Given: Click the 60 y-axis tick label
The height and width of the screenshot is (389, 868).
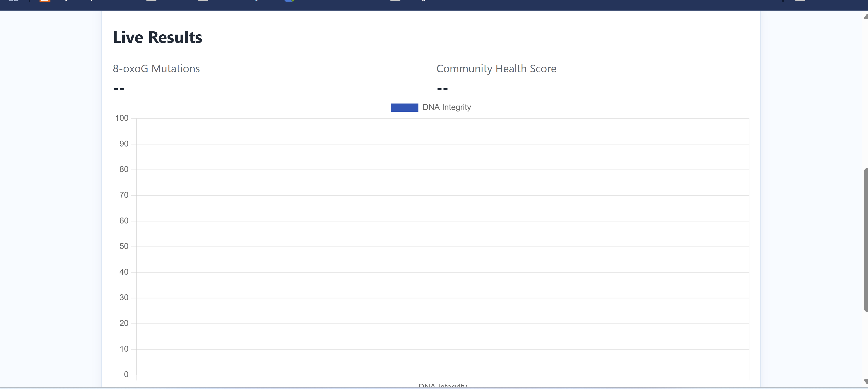Looking at the screenshot, I should [124, 221].
